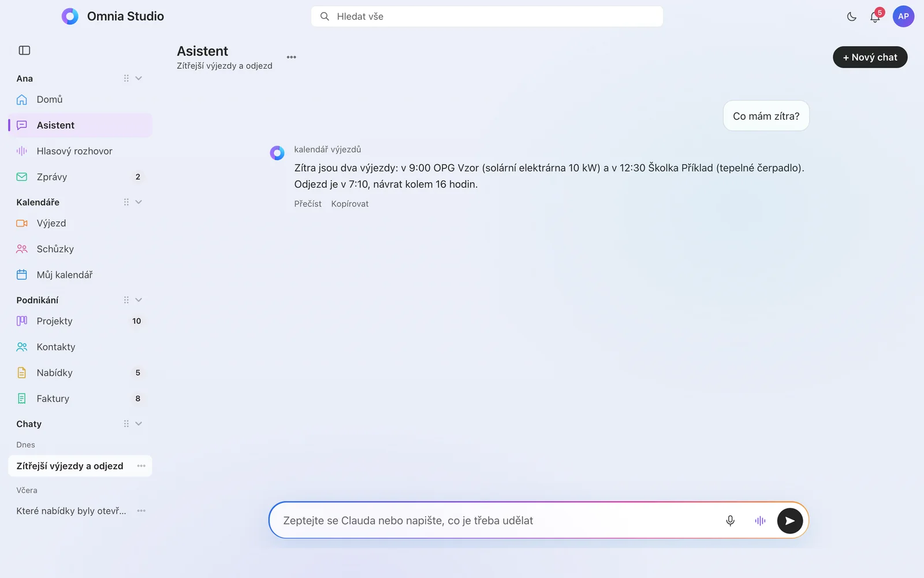The height and width of the screenshot is (578, 924).
Task: Open options menu next to Asistent title
Action: 292,57
